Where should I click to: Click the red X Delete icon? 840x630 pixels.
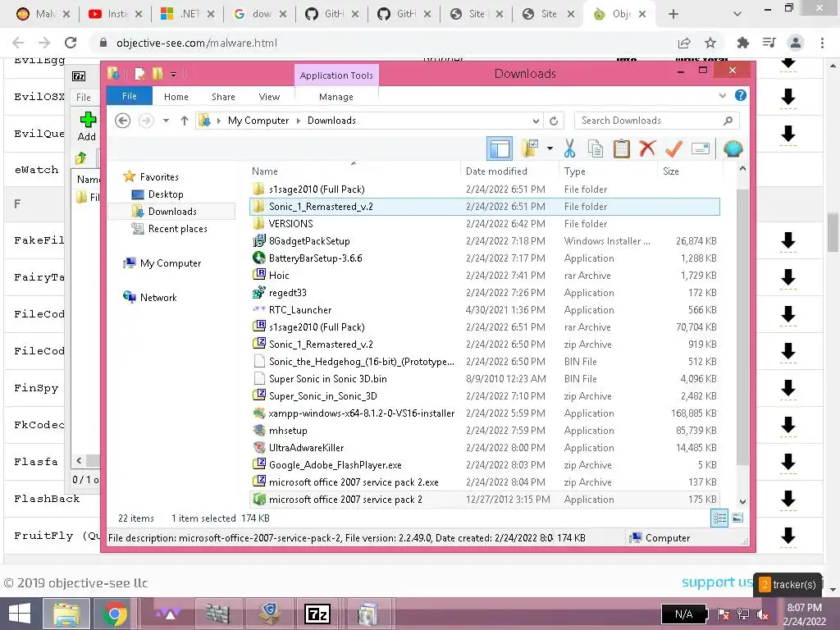pyautogui.click(x=647, y=148)
